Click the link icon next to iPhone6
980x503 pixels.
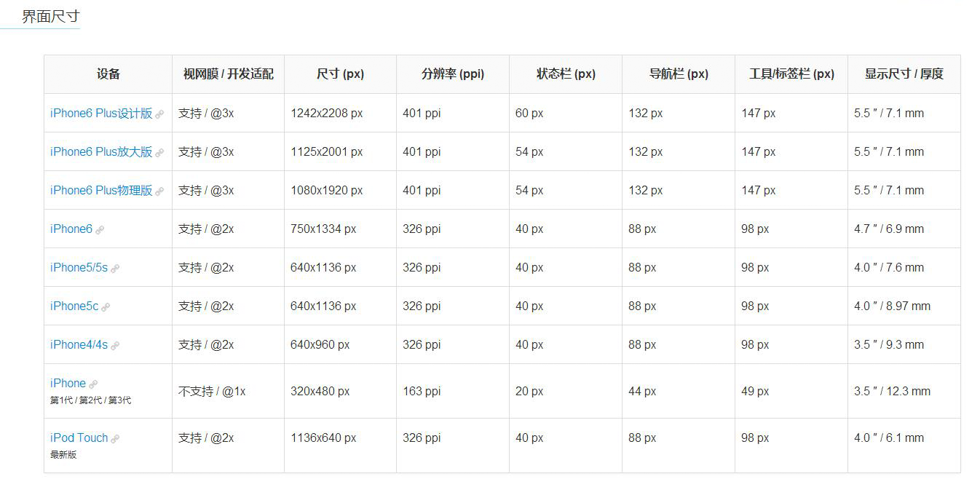pyautogui.click(x=100, y=230)
